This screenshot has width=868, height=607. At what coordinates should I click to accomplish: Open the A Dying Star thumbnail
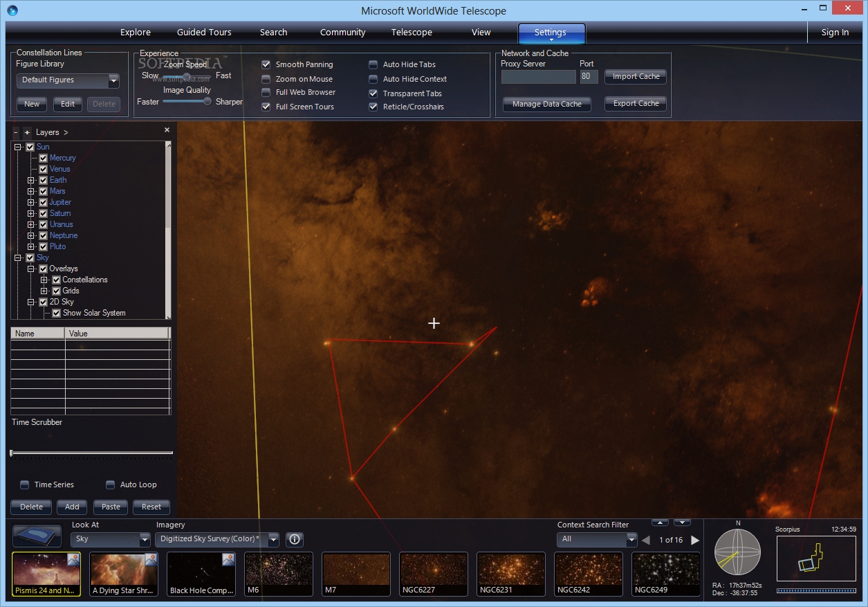[x=124, y=574]
